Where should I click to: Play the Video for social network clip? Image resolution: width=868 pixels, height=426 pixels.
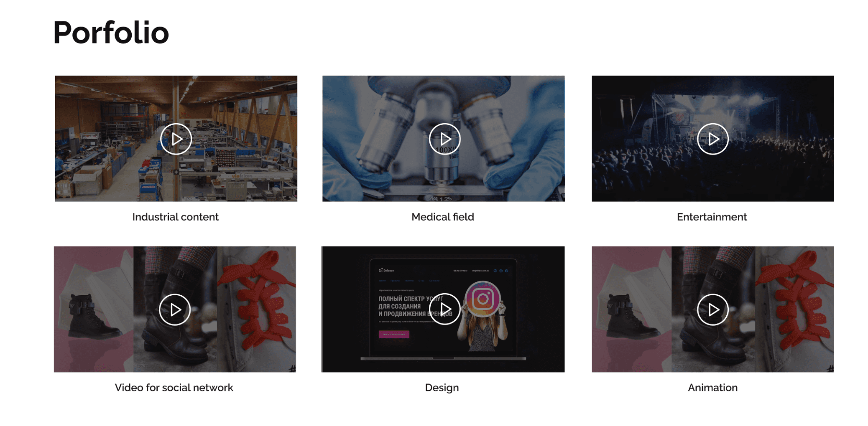coord(175,309)
